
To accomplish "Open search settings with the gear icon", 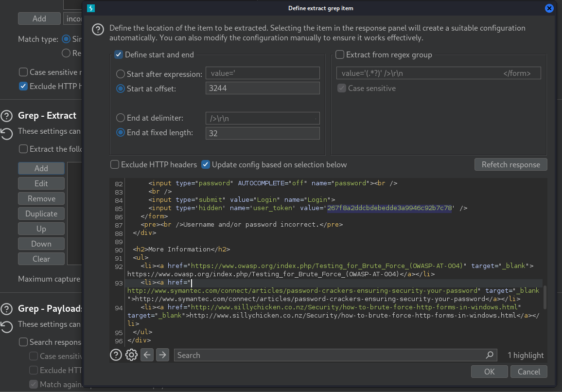I will [x=131, y=355].
